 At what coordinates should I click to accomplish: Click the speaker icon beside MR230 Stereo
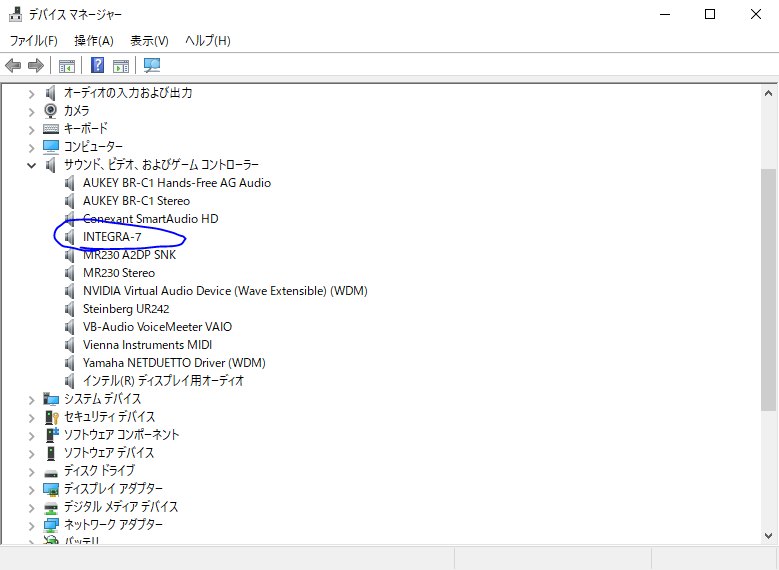point(70,273)
